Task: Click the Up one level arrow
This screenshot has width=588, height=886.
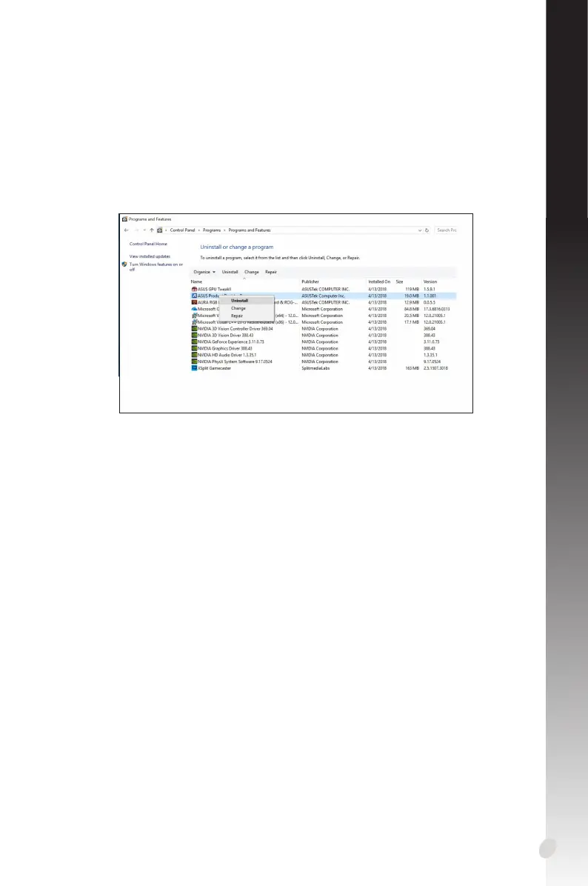Action: pyautogui.click(x=151, y=230)
